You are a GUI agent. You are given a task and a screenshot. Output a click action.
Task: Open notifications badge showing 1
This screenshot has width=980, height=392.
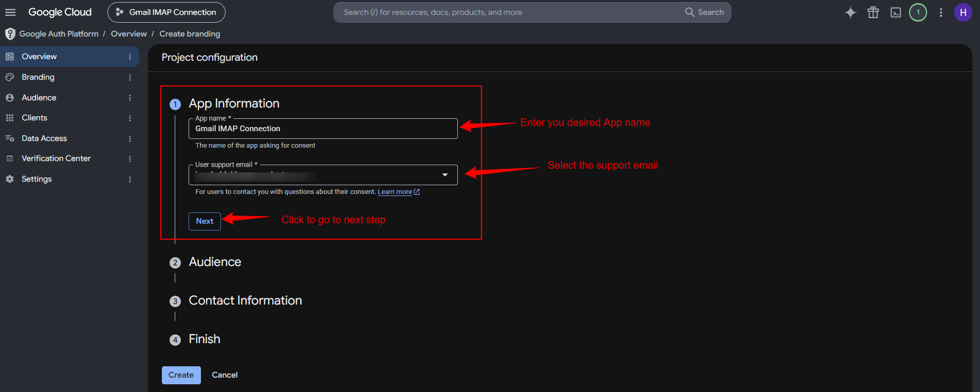[918, 12]
